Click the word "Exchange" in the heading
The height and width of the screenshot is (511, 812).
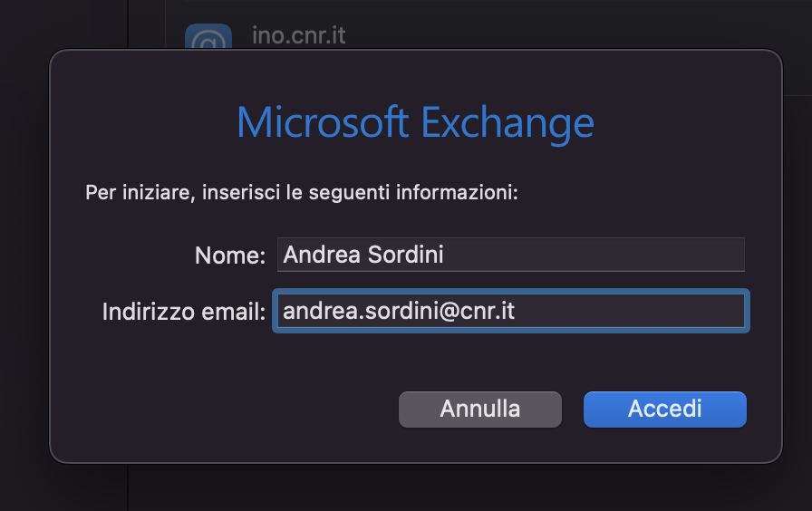[507, 123]
